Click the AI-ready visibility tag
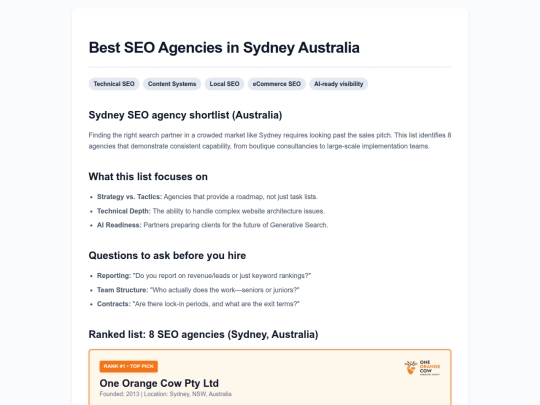540x405 pixels. [x=339, y=84]
